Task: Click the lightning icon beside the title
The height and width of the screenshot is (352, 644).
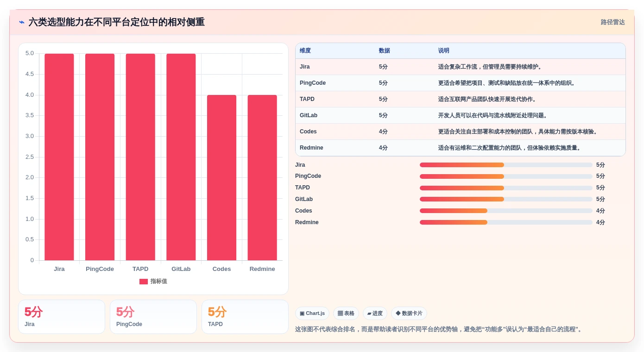Action: 22,22
